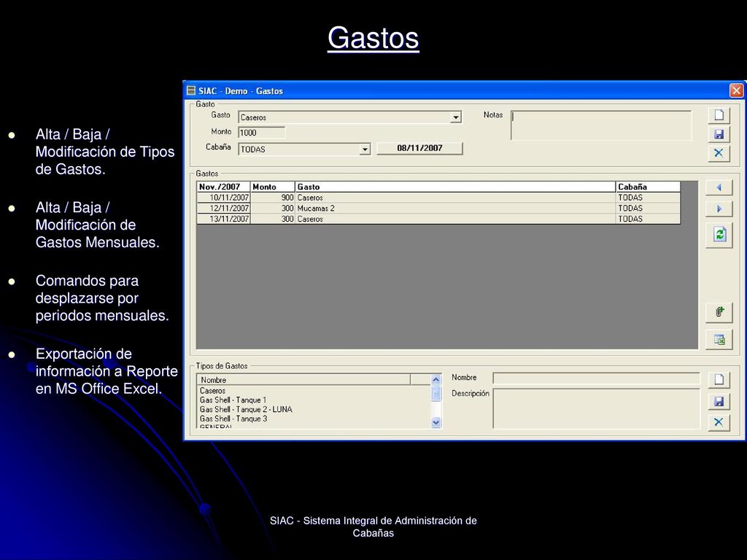Click the paperclip attachment icon in the Gastos section
This screenshot has width=747, height=560.
tap(719, 312)
